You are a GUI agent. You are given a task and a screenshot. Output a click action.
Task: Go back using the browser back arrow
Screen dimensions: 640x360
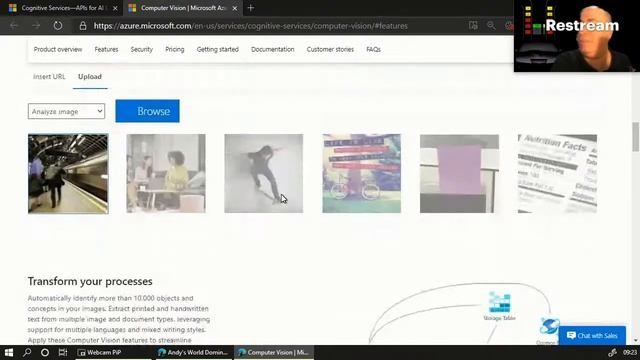pyautogui.click(x=14, y=26)
